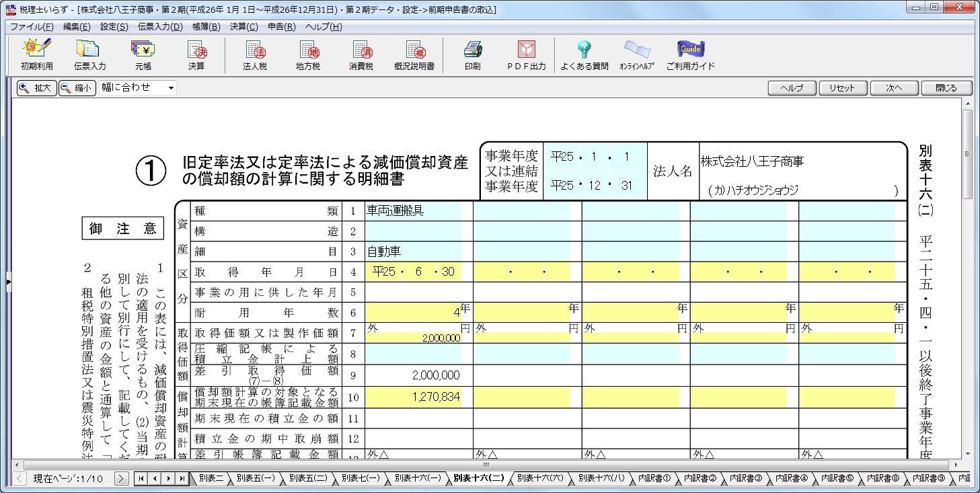Image resolution: width=980 pixels, height=493 pixels.
Task: Select the 消費税 toolbar icon
Action: [361, 55]
